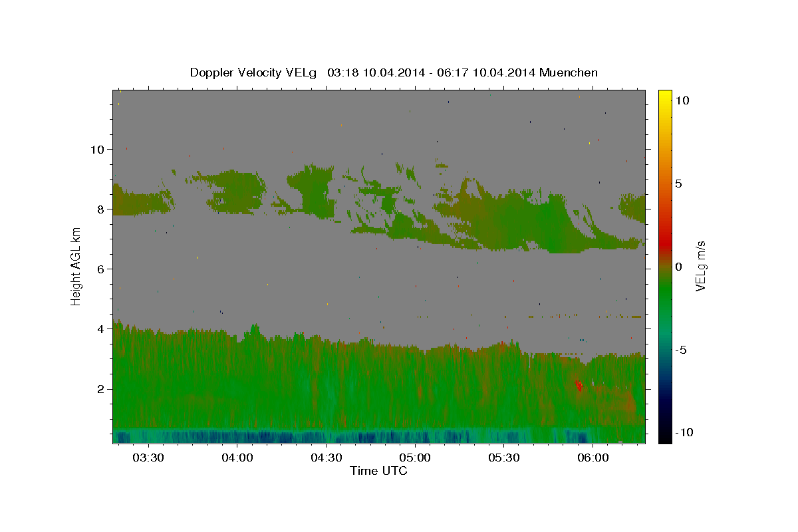Click the height tick label '8'
The image size is (798, 532).
pyautogui.click(x=102, y=209)
